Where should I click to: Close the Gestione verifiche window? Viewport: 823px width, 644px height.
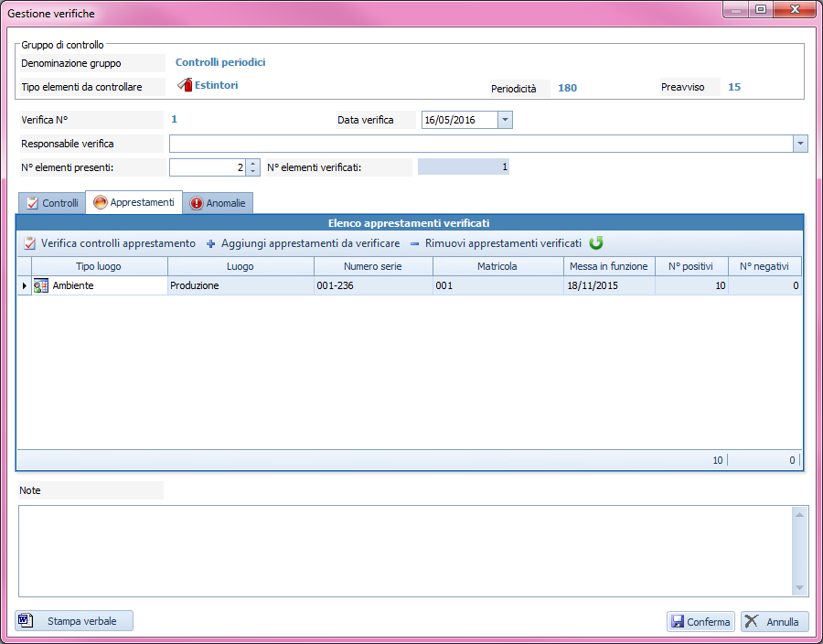[794, 10]
